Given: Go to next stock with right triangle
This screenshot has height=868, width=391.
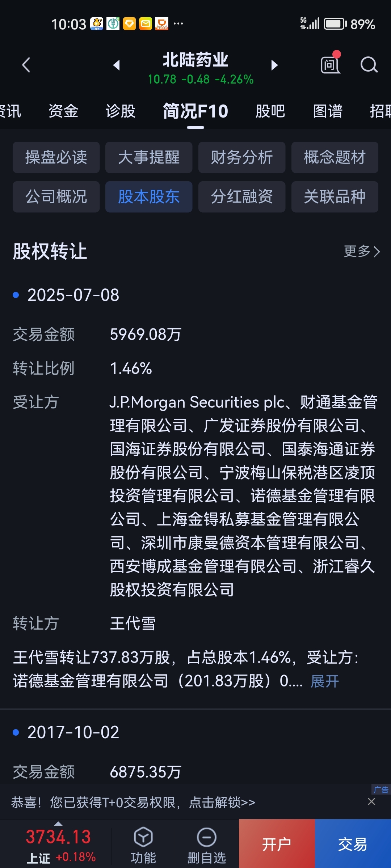Looking at the screenshot, I should 274,65.
